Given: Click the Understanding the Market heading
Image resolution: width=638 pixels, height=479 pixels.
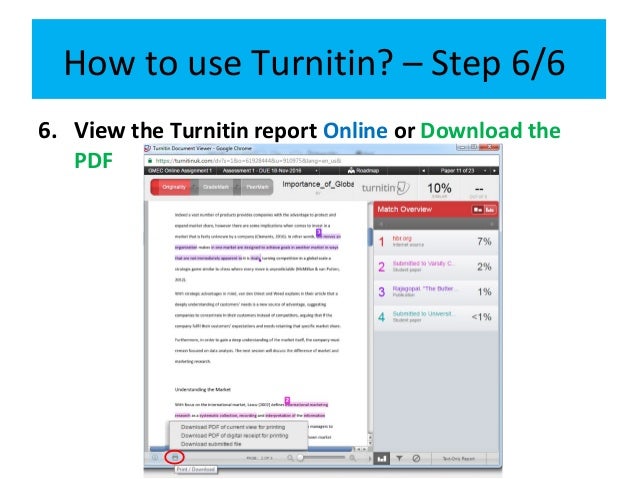Looking at the screenshot, I should pos(203,389).
